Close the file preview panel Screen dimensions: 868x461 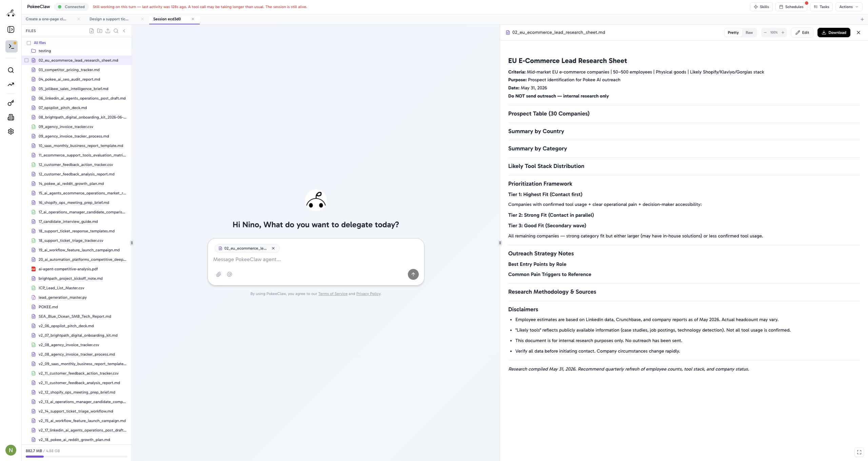(859, 33)
